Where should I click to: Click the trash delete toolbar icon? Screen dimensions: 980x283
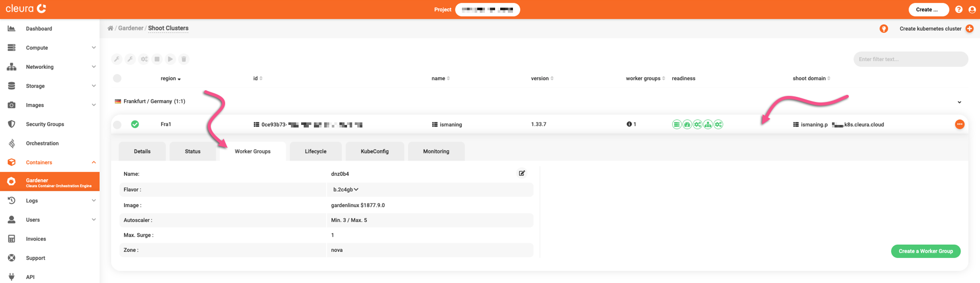tap(184, 59)
